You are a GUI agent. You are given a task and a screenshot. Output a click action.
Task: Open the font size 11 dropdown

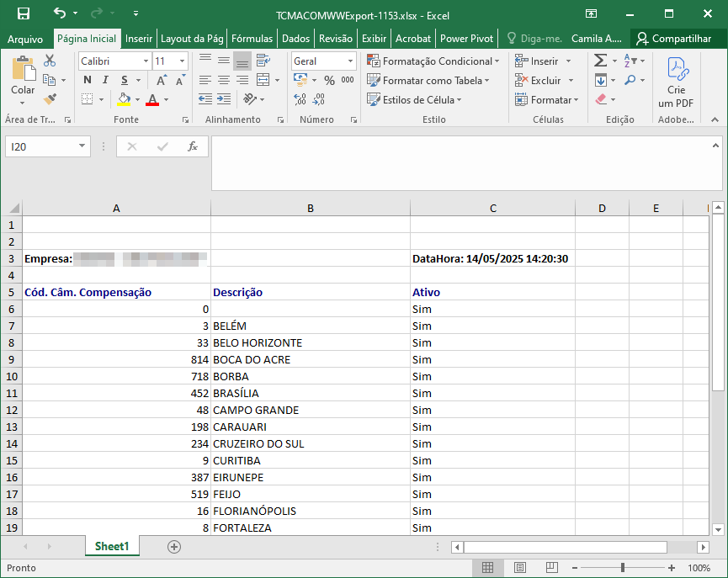click(x=182, y=61)
